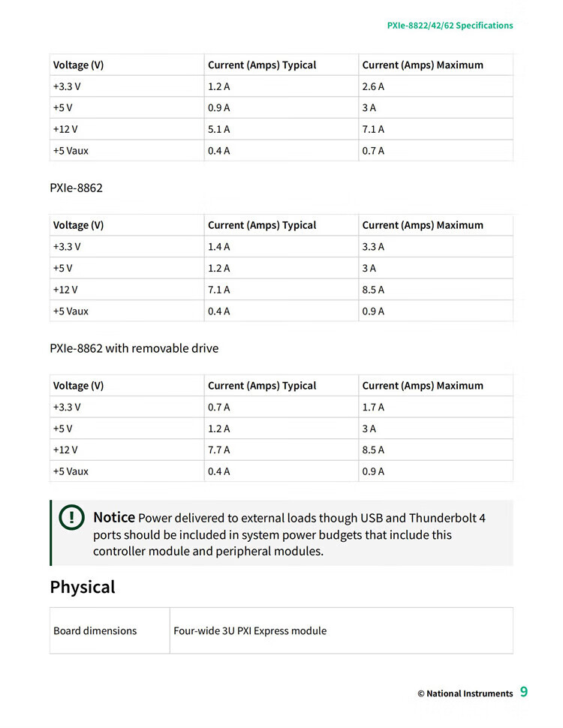Click the Voltage (V) header in the topmost table

tap(78, 65)
